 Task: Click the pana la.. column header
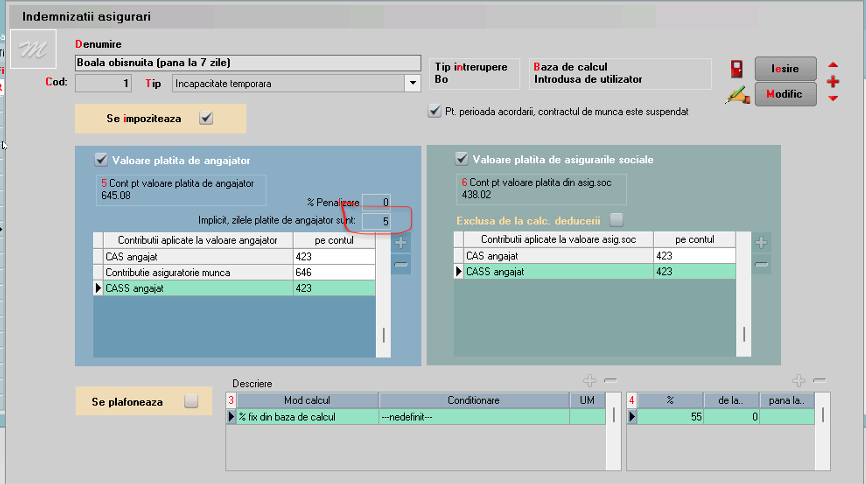click(x=786, y=400)
